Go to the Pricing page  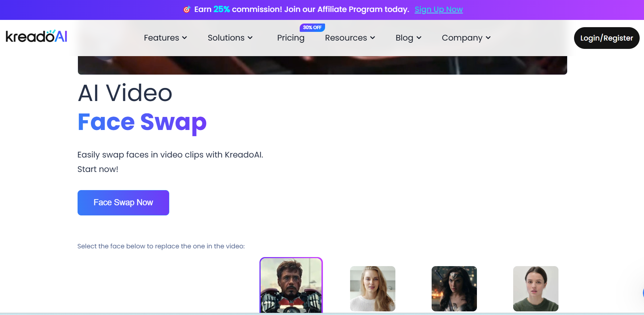[x=291, y=38]
